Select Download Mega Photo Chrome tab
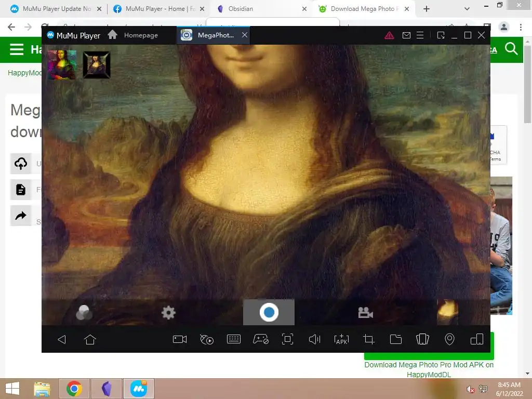 364,9
